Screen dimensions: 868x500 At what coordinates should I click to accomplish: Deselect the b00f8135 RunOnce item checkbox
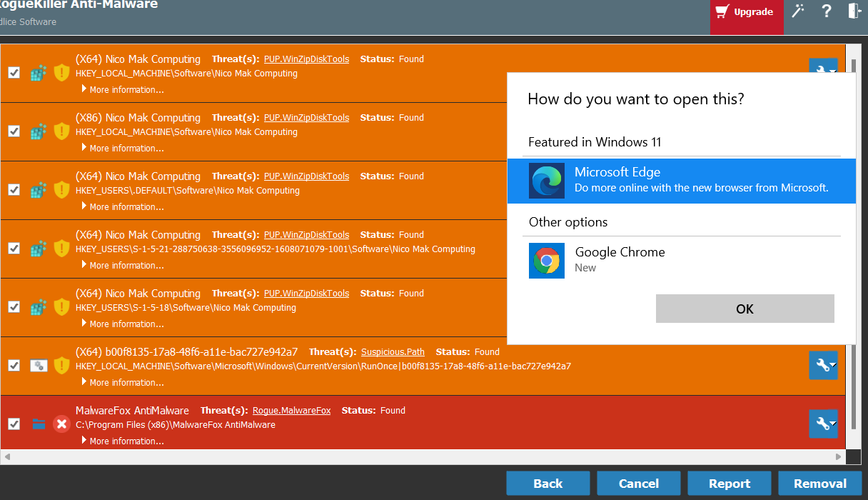(14, 366)
